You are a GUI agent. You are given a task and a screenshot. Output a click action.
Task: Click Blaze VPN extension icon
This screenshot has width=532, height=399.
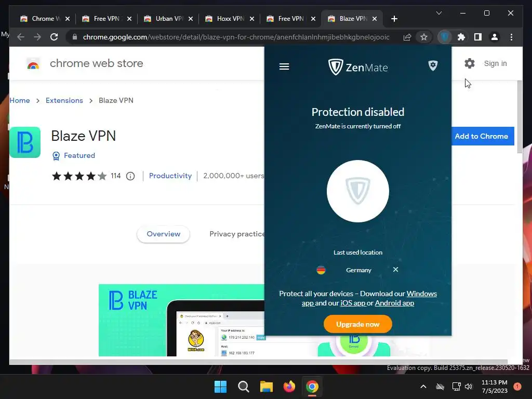click(x=25, y=142)
